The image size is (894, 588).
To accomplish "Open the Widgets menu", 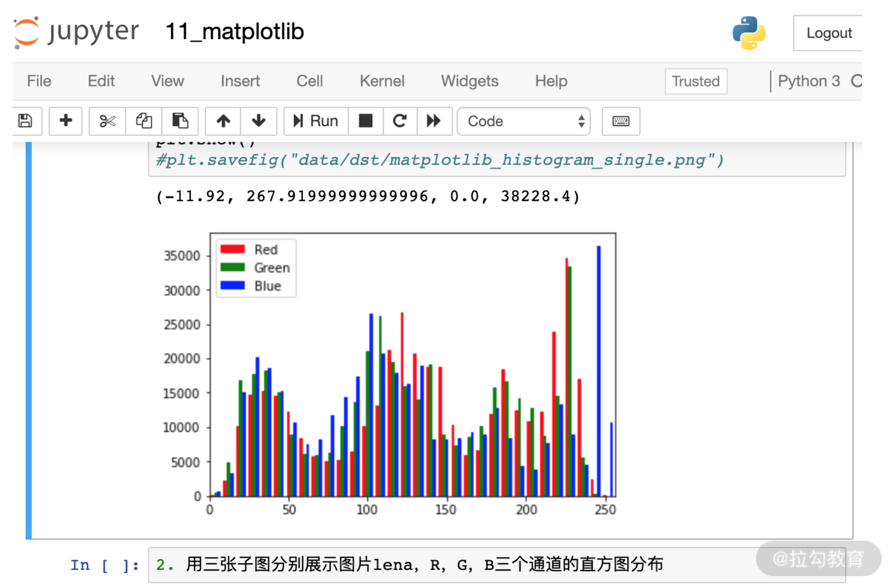I will click(470, 81).
